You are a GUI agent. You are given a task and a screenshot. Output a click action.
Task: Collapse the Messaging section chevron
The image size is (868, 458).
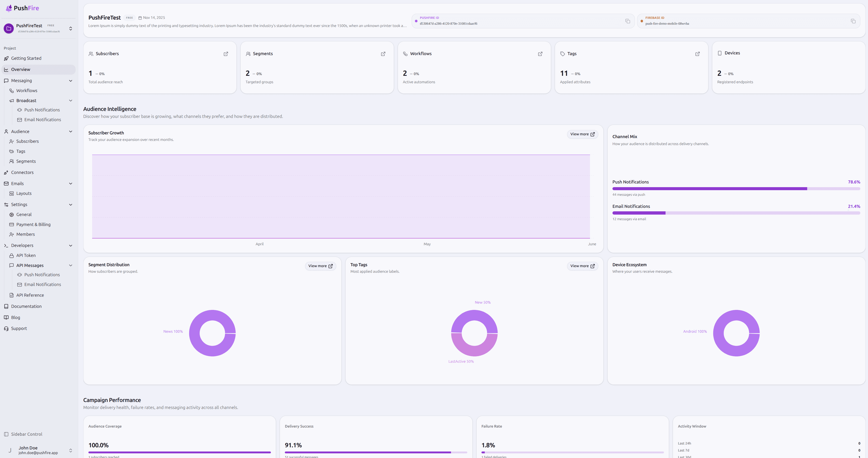pos(71,81)
